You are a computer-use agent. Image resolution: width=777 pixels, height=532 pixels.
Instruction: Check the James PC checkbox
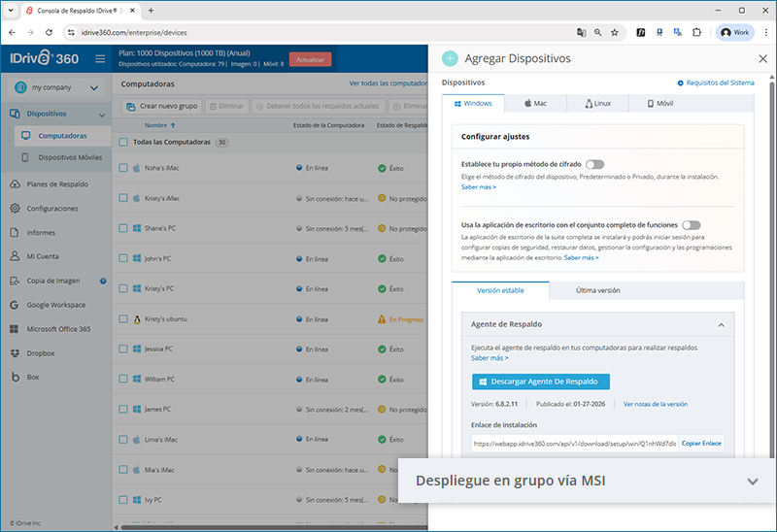point(123,410)
